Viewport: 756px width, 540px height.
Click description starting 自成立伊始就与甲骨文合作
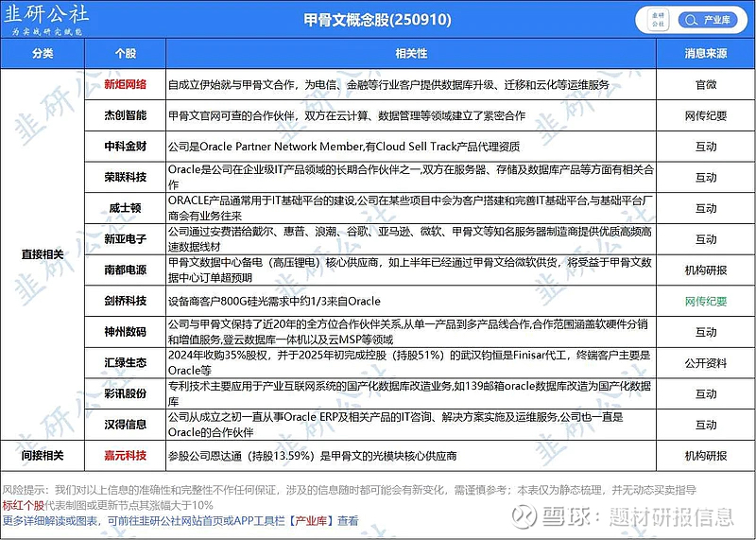388,85
